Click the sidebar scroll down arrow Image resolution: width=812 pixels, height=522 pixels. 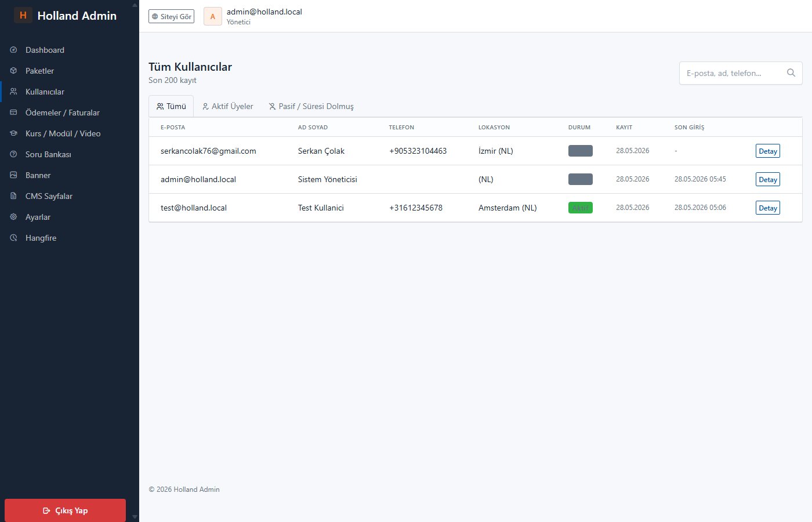[x=135, y=516]
